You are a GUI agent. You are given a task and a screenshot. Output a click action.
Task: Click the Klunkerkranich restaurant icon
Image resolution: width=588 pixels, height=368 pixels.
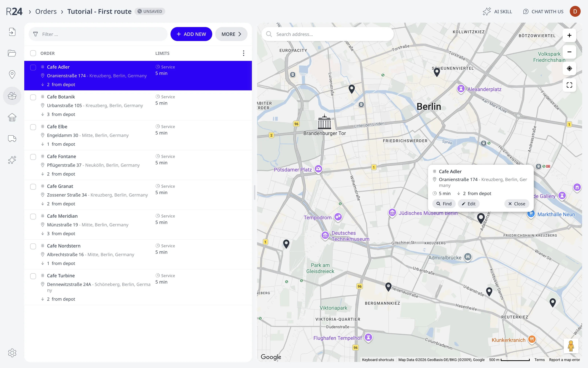[x=532, y=339]
